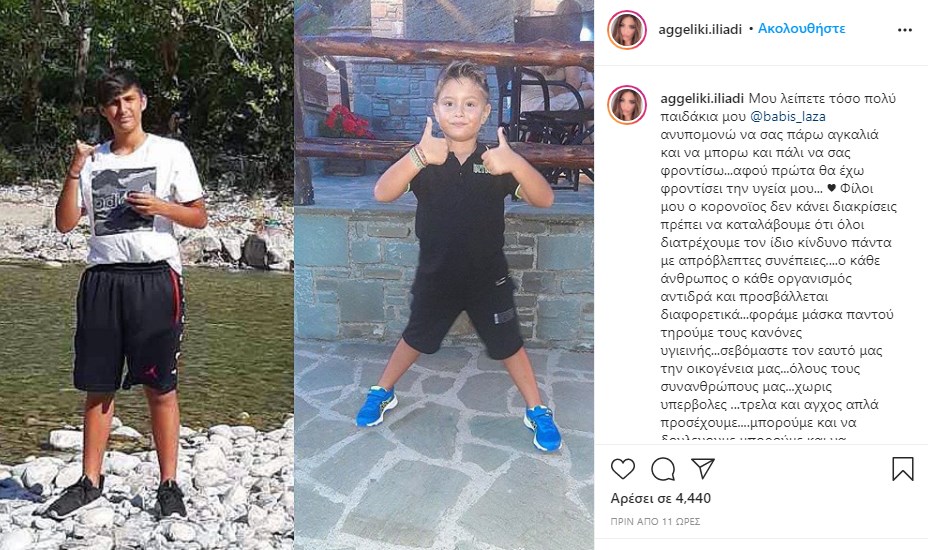Follow the account via Ακολουθήστε
The width and height of the screenshot is (928, 550).
pyautogui.click(x=801, y=28)
